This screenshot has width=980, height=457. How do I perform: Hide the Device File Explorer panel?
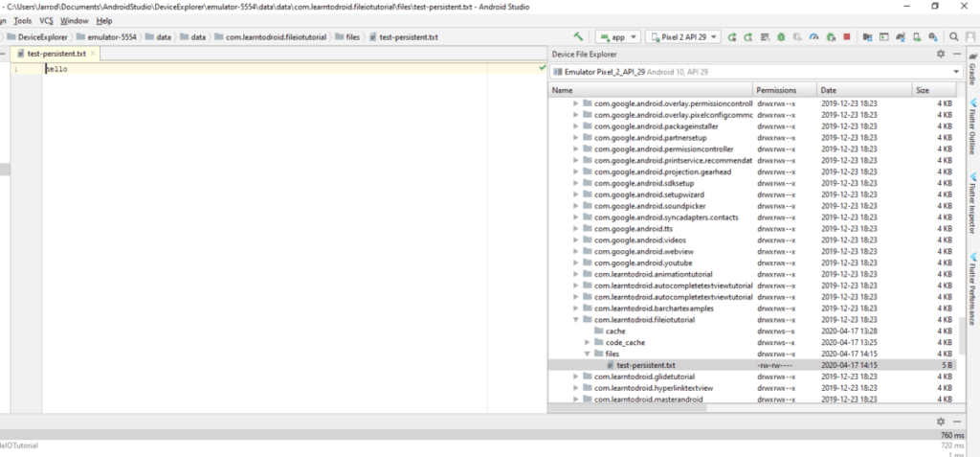[957, 55]
